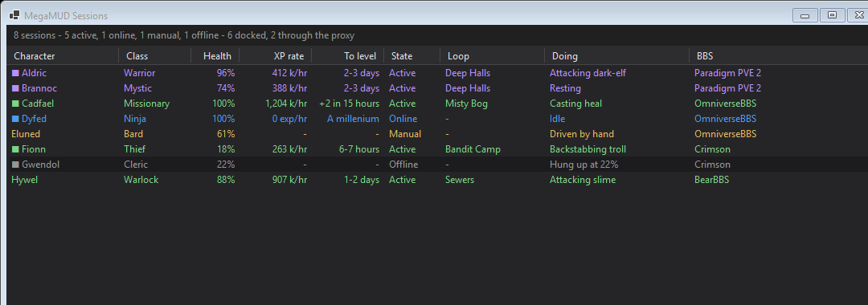Click the Missionary class cell
Viewport: 868px width, 305px height.
(147, 104)
